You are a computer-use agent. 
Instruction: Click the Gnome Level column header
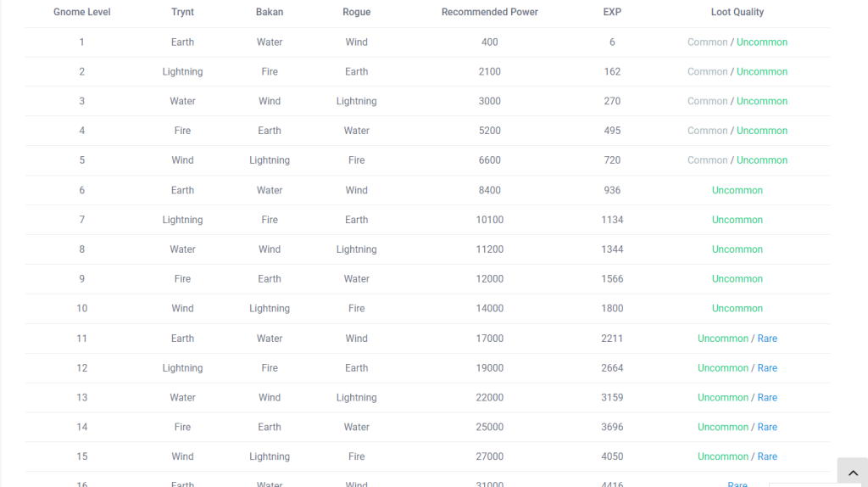[x=82, y=12]
